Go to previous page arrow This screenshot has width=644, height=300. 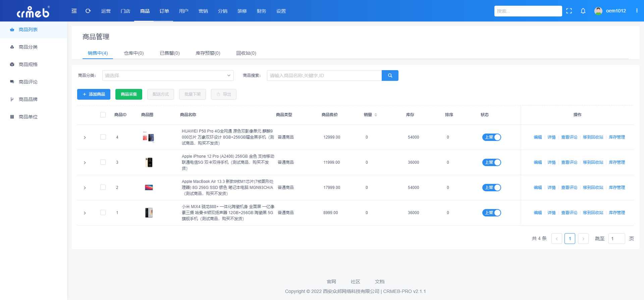557,239
